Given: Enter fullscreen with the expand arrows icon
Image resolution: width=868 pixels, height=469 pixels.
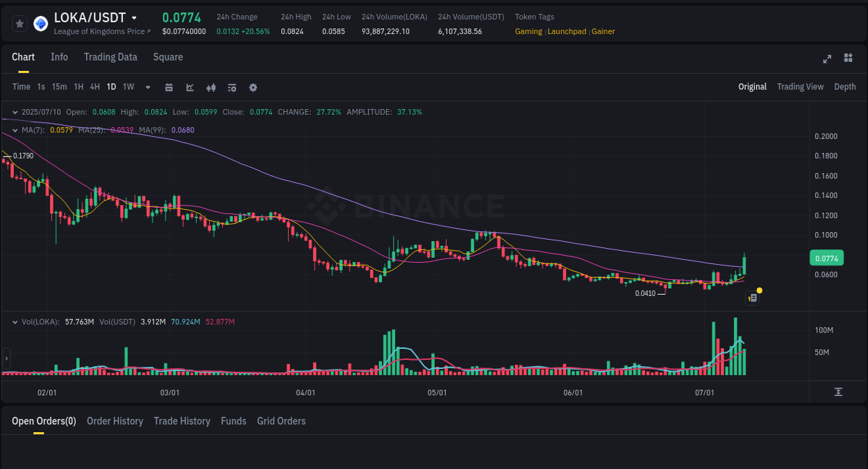Looking at the screenshot, I should click(826, 59).
